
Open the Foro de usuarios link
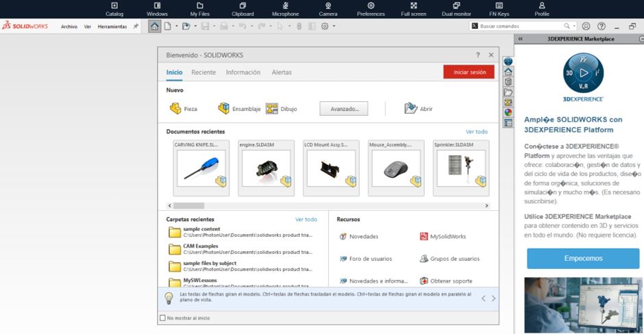point(366,259)
